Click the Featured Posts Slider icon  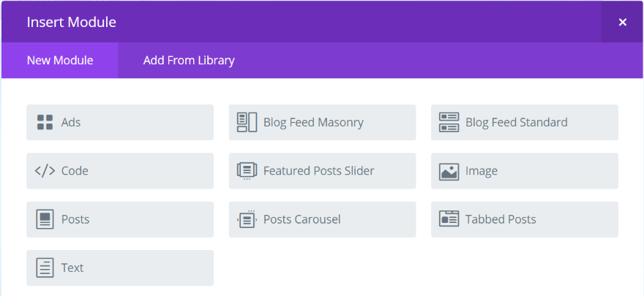[x=247, y=171]
